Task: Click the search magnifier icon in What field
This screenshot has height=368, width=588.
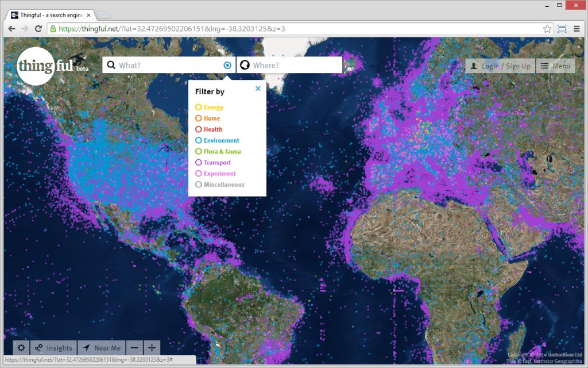Action: 111,65
